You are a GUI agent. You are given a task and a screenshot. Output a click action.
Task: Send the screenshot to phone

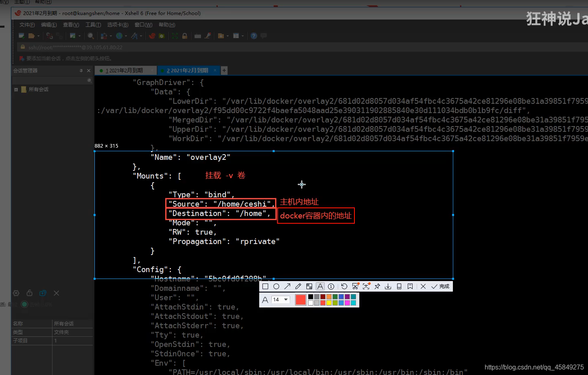pyautogui.click(x=399, y=286)
